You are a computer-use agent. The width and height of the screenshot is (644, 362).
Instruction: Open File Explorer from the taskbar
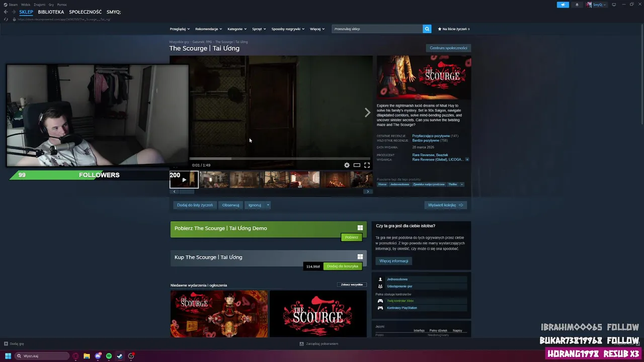(87, 356)
